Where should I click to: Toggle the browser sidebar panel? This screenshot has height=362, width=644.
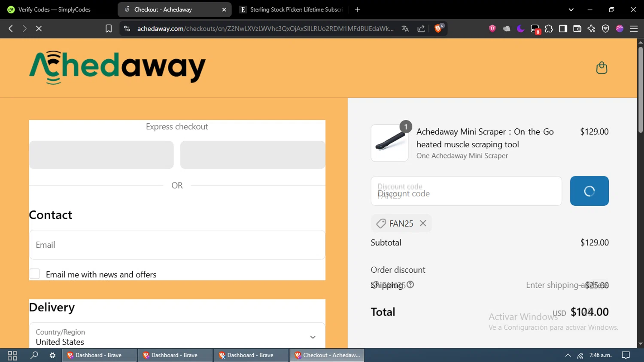(x=563, y=28)
